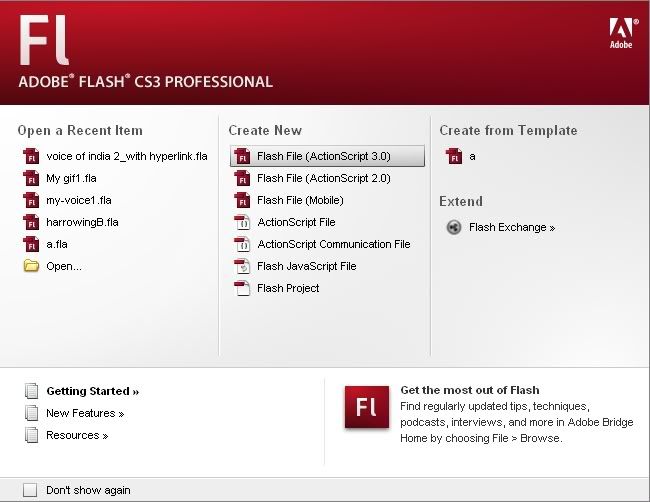Open the Getting Started » link

point(92,391)
